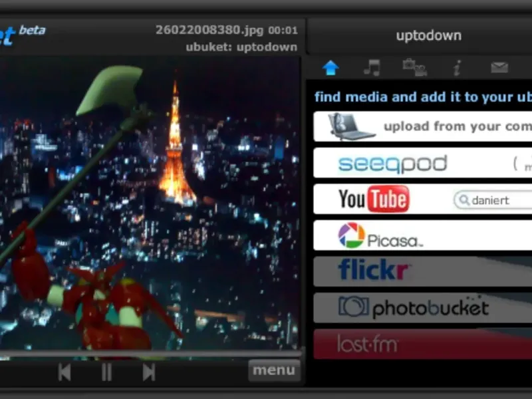
Task: Click 'find media and add it' heading
Action: click(423, 97)
